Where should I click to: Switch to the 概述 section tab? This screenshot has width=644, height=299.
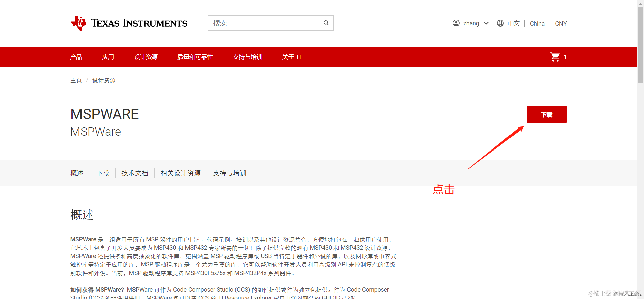pyautogui.click(x=77, y=173)
